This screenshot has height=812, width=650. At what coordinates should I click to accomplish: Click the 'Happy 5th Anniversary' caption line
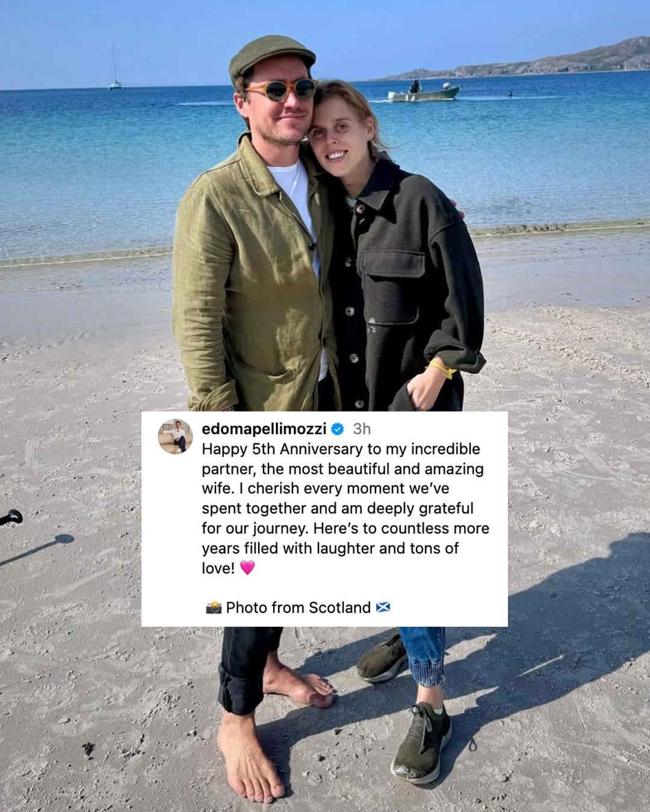tap(341, 449)
